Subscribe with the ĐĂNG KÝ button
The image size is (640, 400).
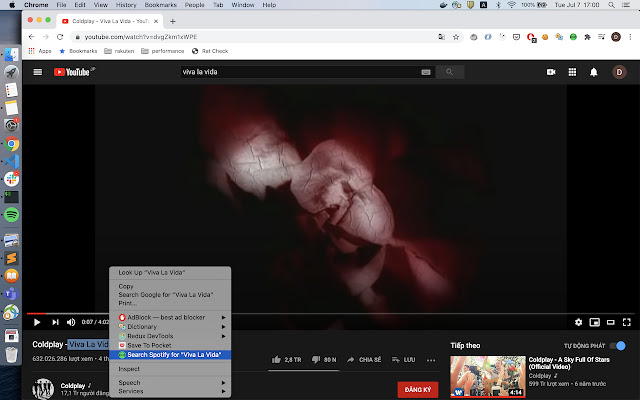coord(418,390)
